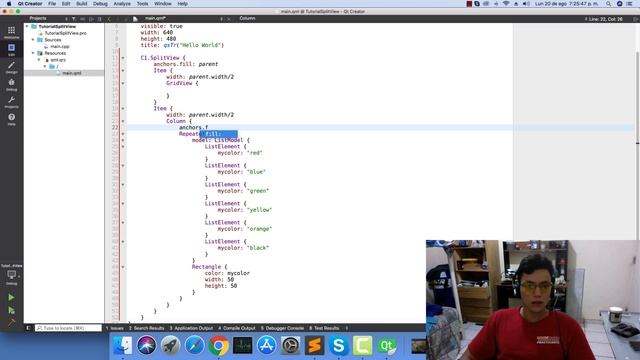Collapse the Sources folder
640x360 pixels.
click(x=33, y=40)
